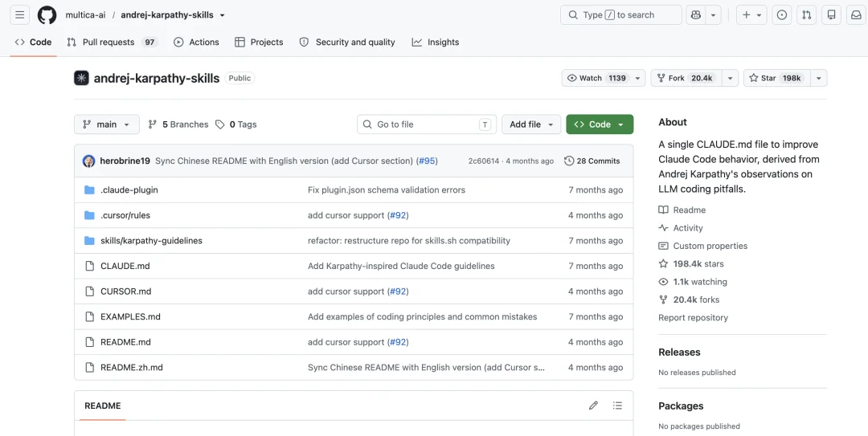The image size is (868, 436).
Task: Expand the Watch notification dropdown arrow
Action: (637, 78)
